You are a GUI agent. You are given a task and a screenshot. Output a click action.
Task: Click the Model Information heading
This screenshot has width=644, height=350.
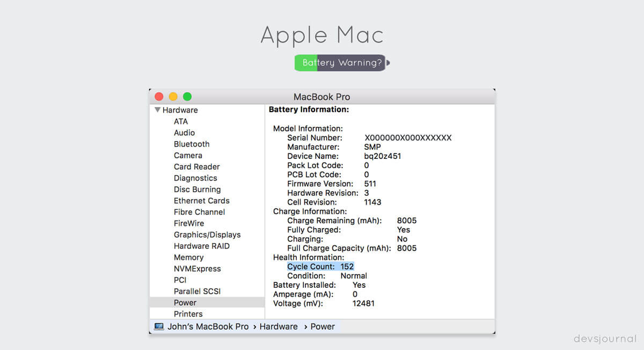(308, 129)
